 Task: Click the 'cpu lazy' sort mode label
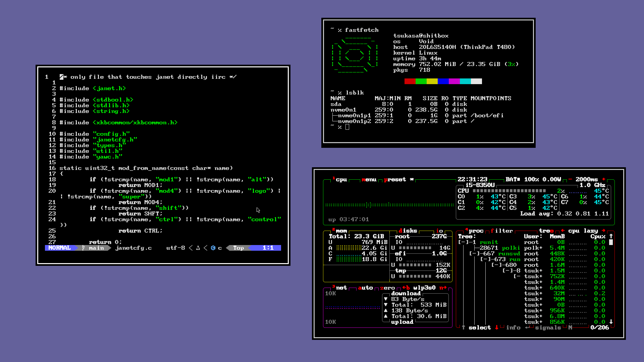(x=583, y=231)
